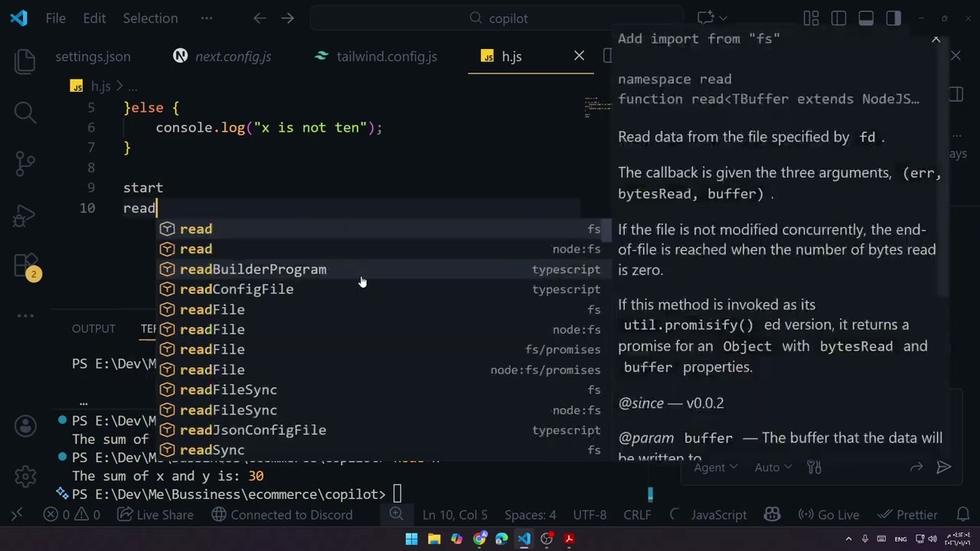Switch to tailwind.config.js tab
This screenshot has height=551, width=980.
(387, 57)
